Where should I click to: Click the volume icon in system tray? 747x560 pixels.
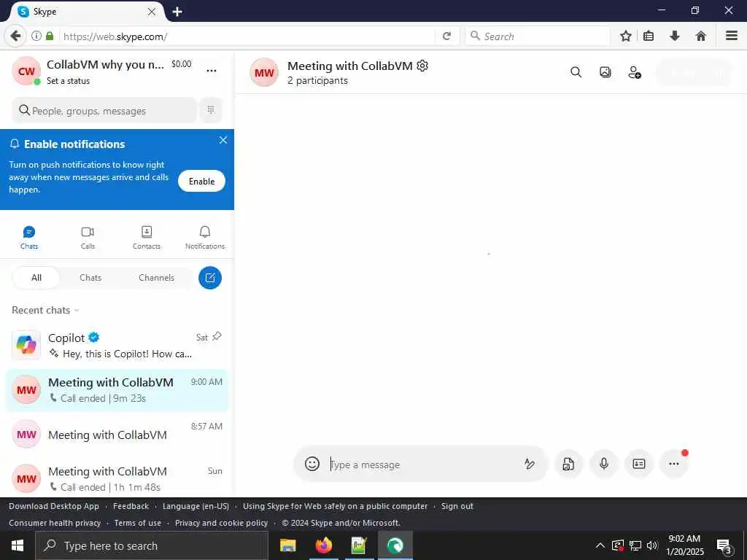[x=652, y=545]
